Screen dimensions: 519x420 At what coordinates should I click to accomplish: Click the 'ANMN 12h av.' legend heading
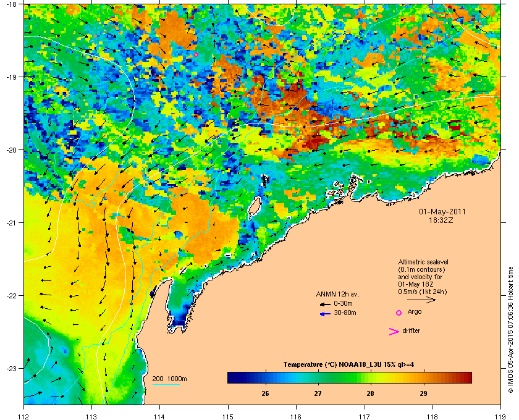click(x=337, y=294)
